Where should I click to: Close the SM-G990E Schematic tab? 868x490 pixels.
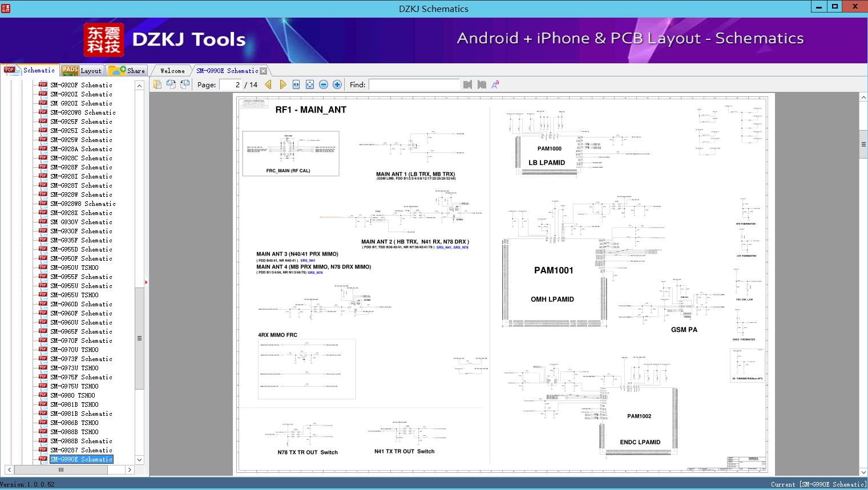[x=263, y=71]
